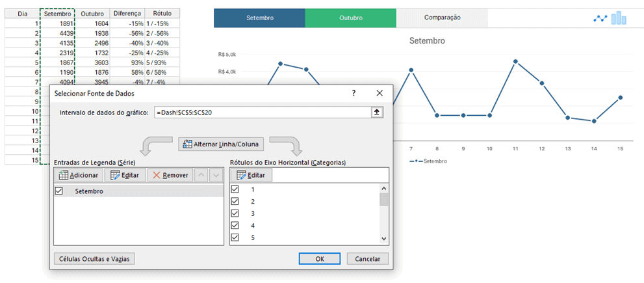
Task: Add a new legend series with Adicionar
Action: 79,175
